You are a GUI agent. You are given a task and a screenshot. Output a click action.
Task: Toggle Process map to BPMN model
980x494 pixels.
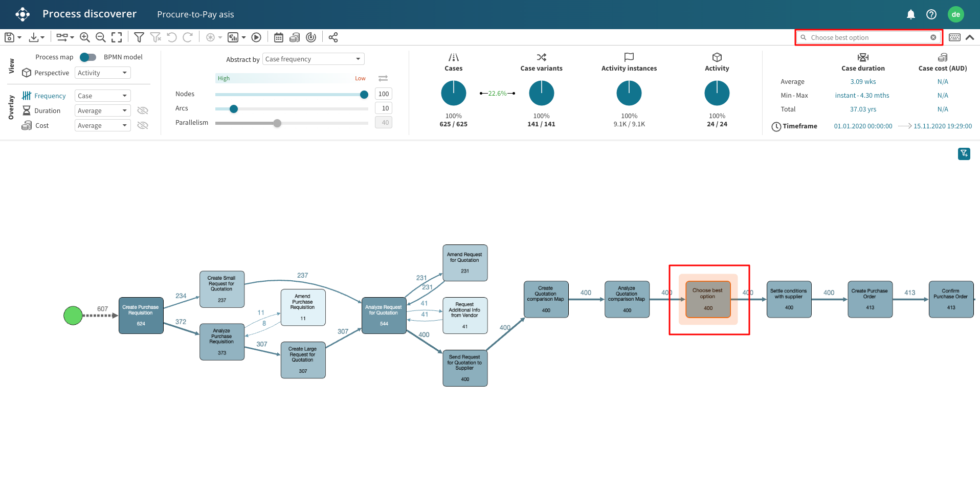point(88,57)
